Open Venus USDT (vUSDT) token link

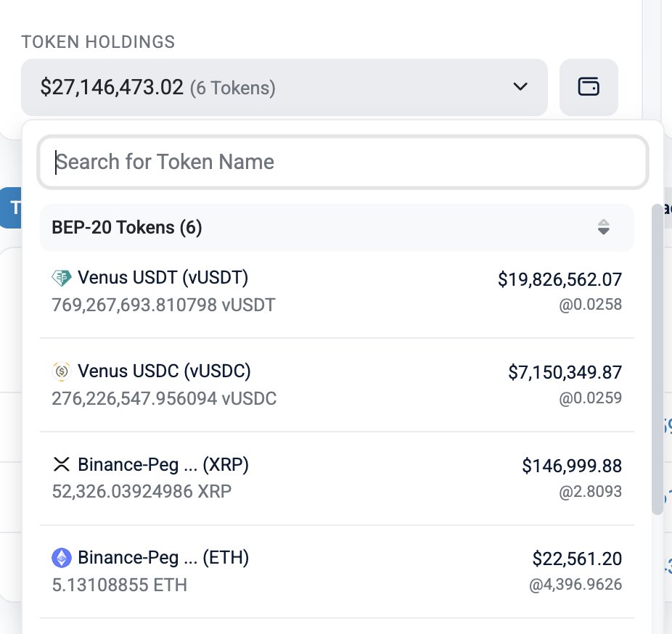(x=163, y=278)
